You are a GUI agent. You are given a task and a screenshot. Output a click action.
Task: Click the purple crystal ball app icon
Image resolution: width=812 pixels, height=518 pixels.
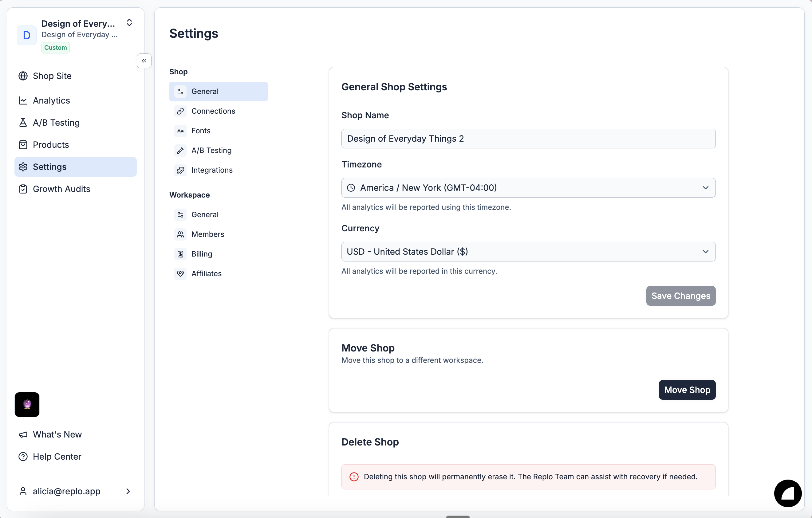click(27, 404)
